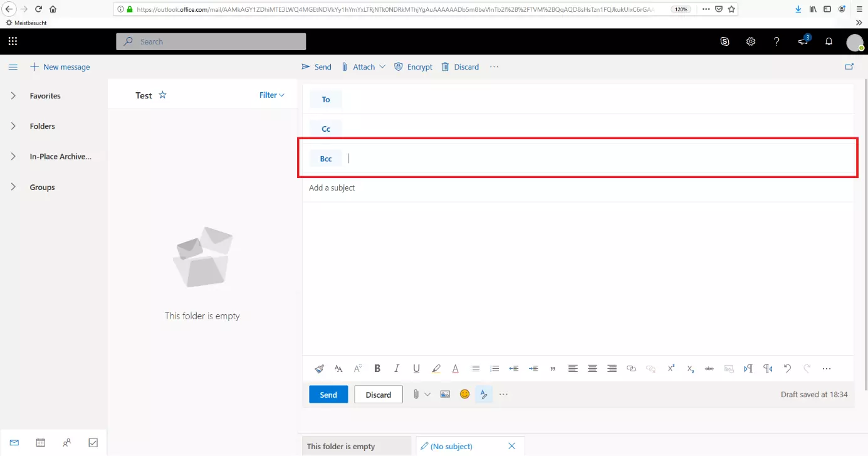Pick a font color for the text
The image size is (868, 456).
tap(456, 368)
